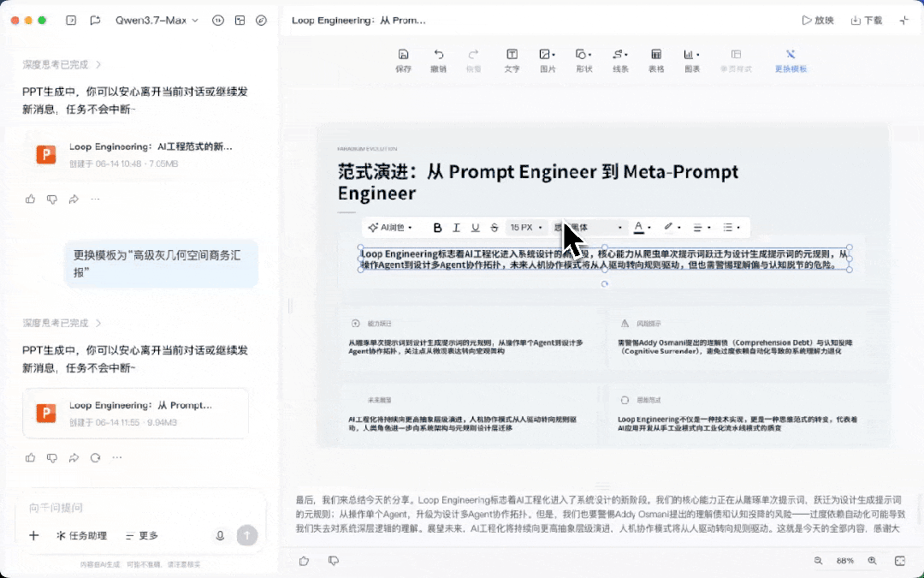This screenshot has width=924, height=578.
Task: Dislike the slide with thumbs down below notes
Action: (334, 561)
